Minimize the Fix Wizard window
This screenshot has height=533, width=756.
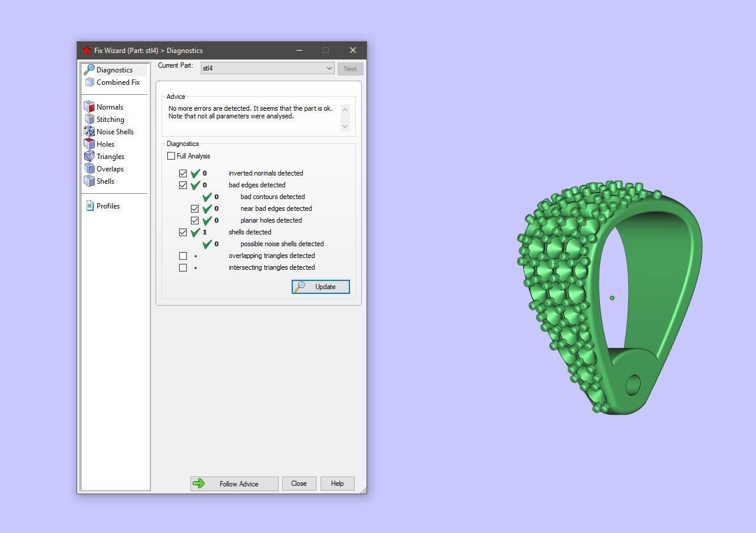tap(299, 50)
